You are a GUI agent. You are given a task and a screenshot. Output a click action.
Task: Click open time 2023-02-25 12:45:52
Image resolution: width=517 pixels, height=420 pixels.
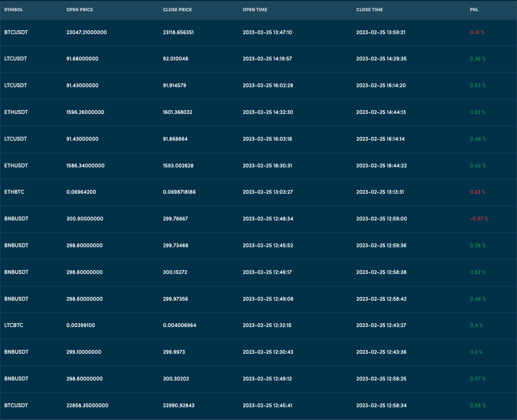coord(268,245)
